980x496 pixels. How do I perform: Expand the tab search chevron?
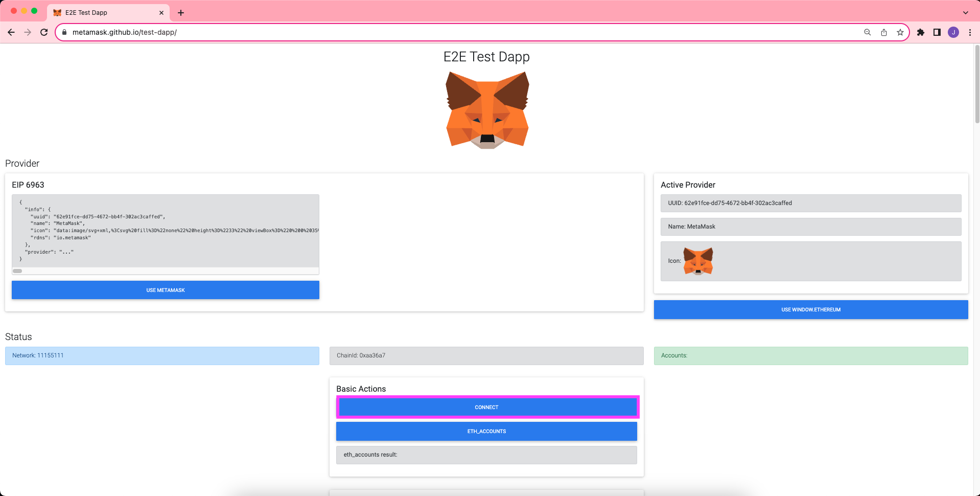pyautogui.click(x=965, y=13)
